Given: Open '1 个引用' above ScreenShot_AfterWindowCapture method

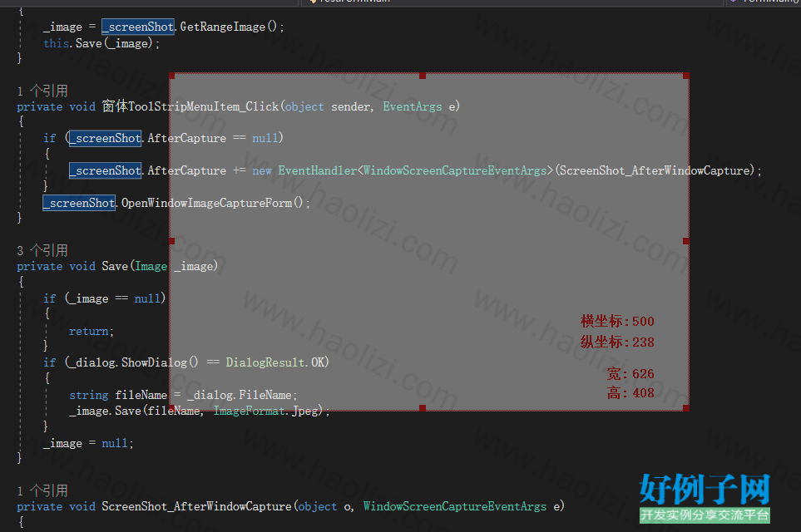Looking at the screenshot, I should click(x=42, y=490).
